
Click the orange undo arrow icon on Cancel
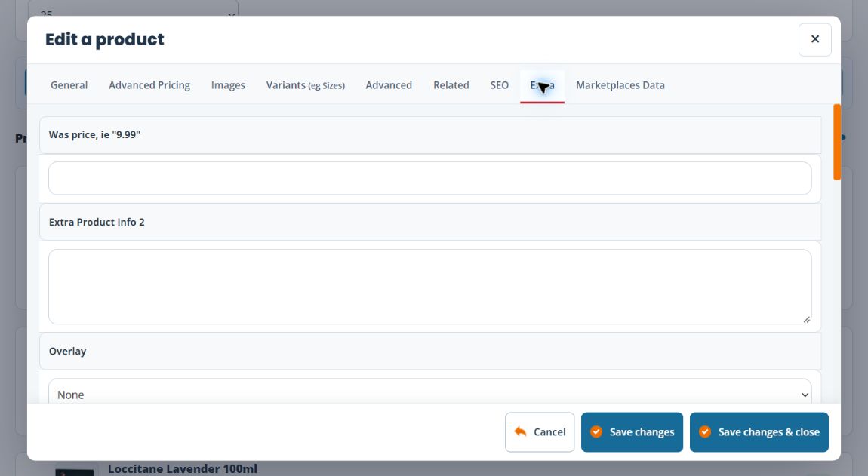(520, 431)
